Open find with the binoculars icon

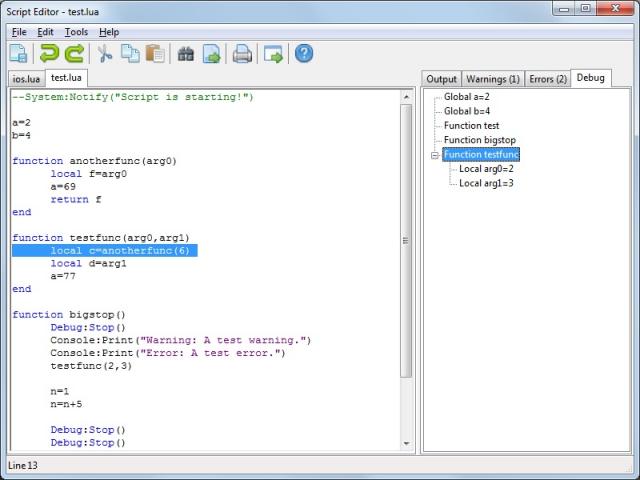pyautogui.click(x=185, y=54)
